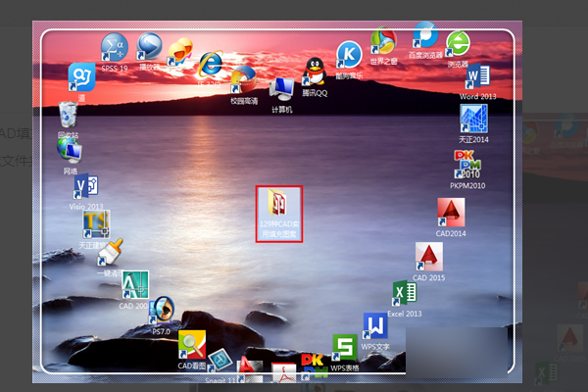Image resolution: width=588 pixels, height=392 pixels.
Task: Launch the PKPM2010 shortcut
Action: point(467,164)
